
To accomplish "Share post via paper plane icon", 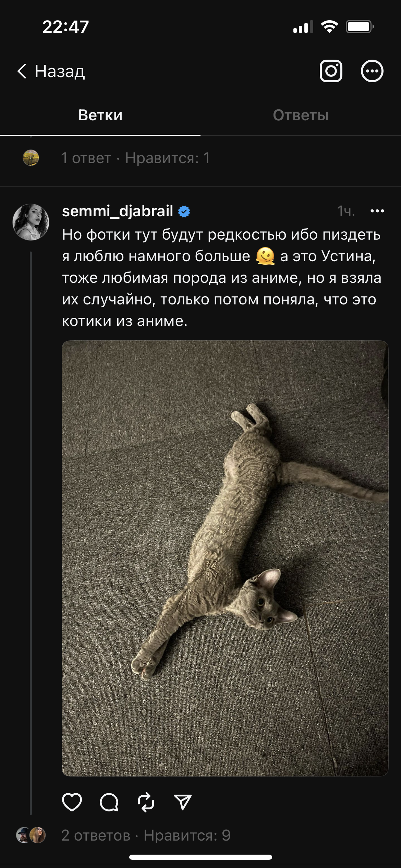I will click(183, 802).
